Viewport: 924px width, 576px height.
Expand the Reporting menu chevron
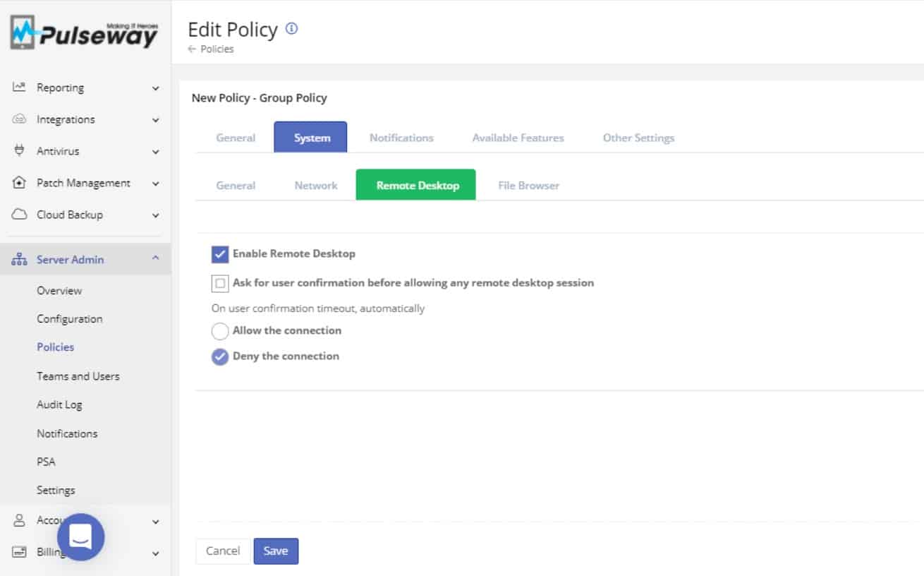point(156,88)
